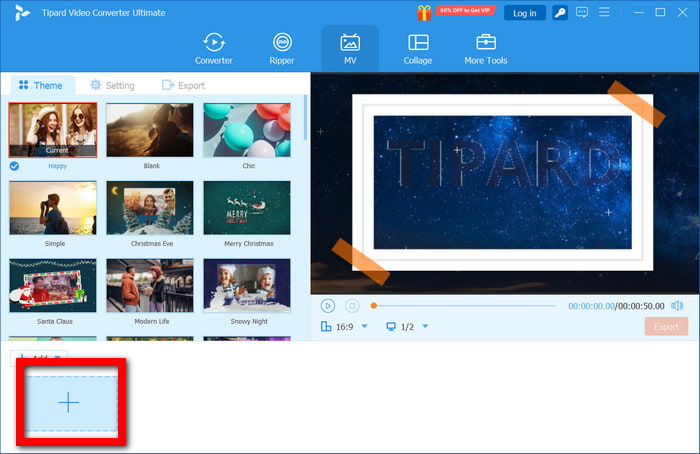Open the 50% OFF VIP offer banner
This screenshot has width=700, height=454.
[x=465, y=10]
